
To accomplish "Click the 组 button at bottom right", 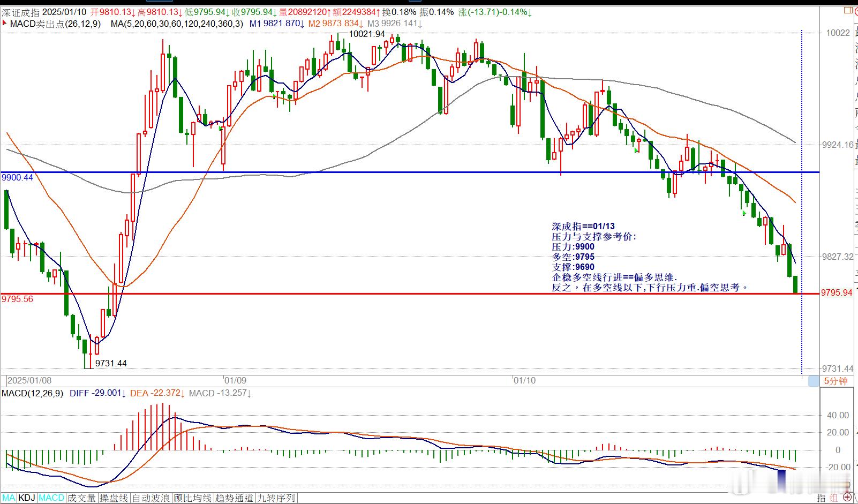I will [x=834, y=498].
